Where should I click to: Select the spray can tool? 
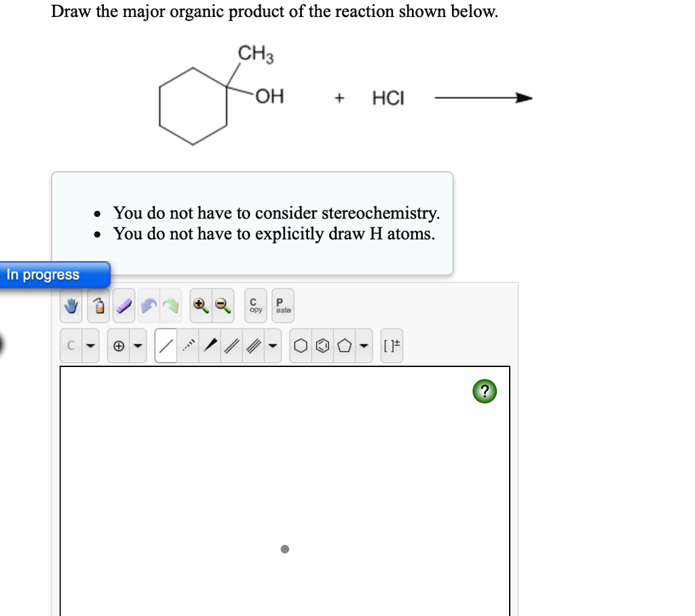(x=98, y=305)
